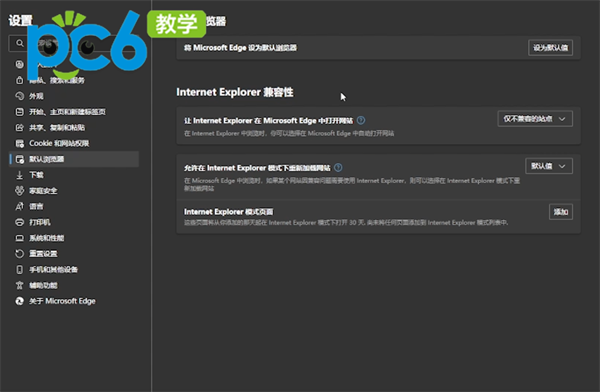Click the Family safety (家庭安全) icon
Image resolution: width=600 pixels, height=392 pixels.
click(20, 191)
